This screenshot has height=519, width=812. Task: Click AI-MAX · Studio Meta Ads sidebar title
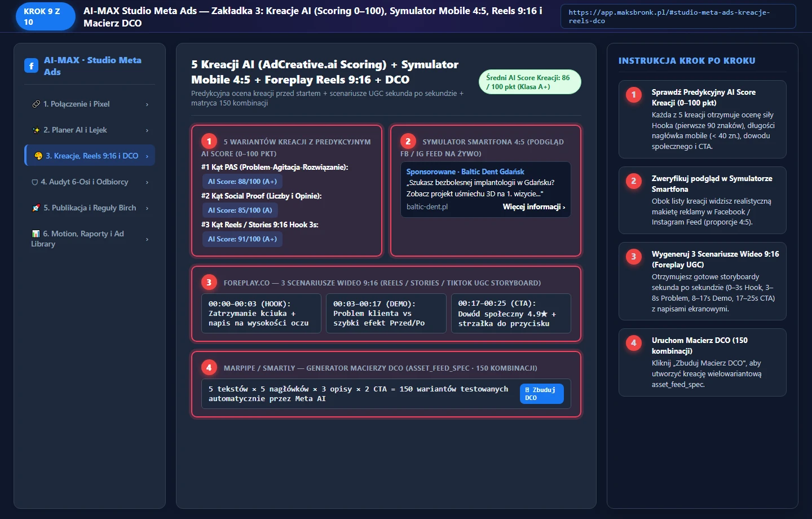point(92,66)
